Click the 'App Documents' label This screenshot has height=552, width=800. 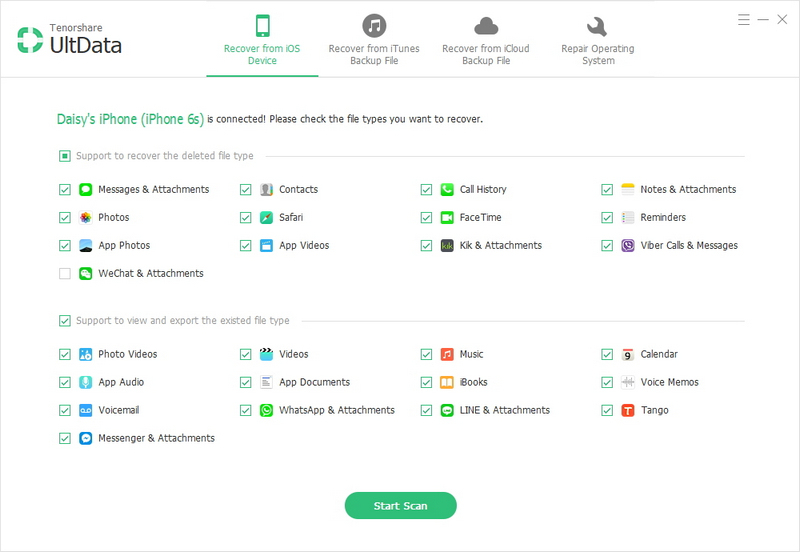click(314, 382)
